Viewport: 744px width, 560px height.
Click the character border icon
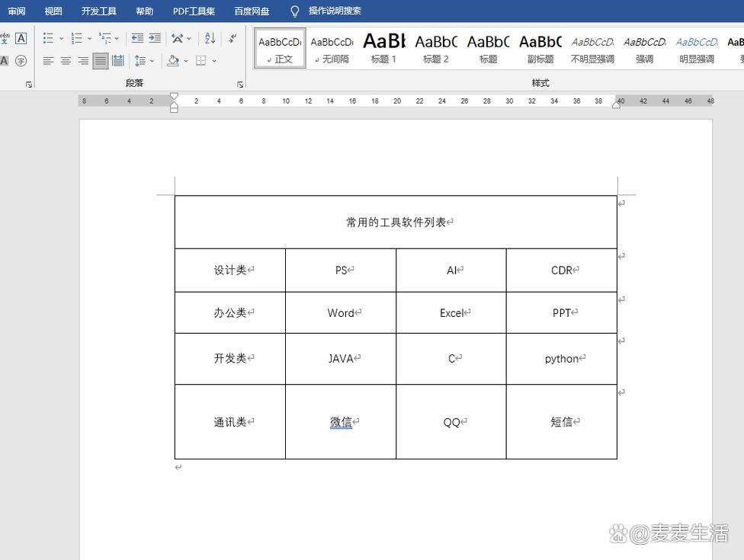[x=21, y=38]
